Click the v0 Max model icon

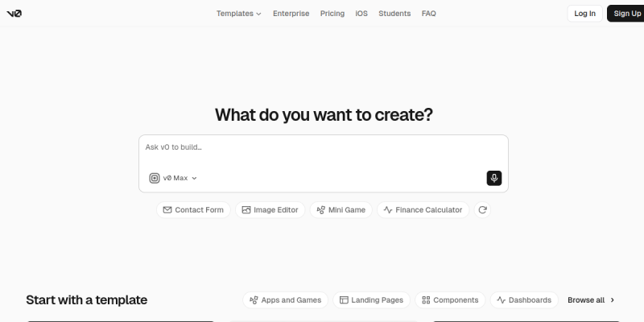(x=155, y=178)
